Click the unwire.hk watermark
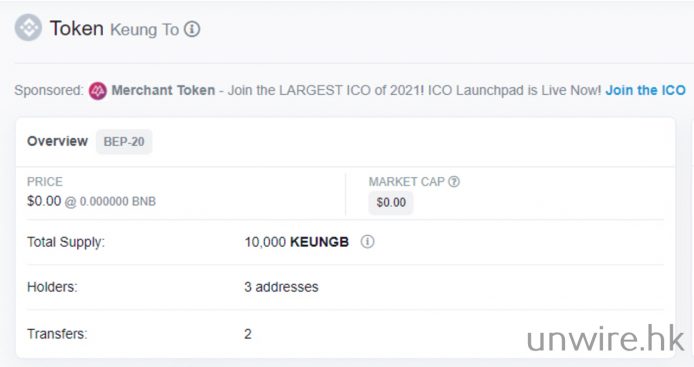Screen dimensions: 694x367 pos(605,339)
